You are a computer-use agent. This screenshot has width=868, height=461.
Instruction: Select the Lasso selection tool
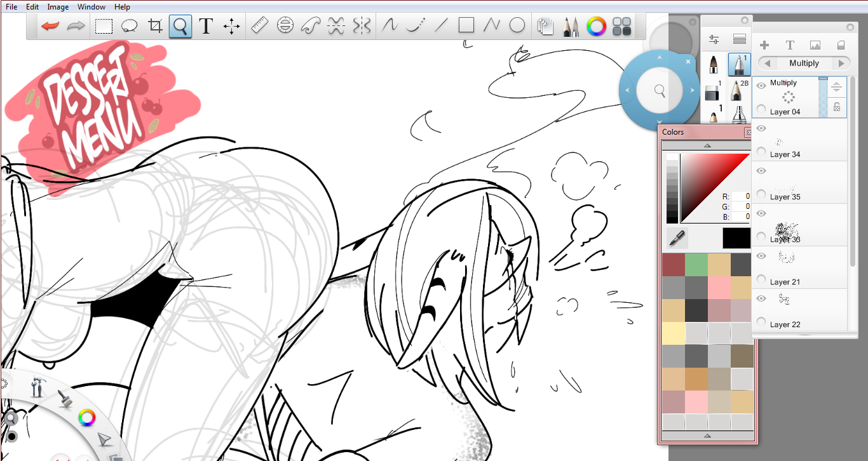click(x=130, y=26)
